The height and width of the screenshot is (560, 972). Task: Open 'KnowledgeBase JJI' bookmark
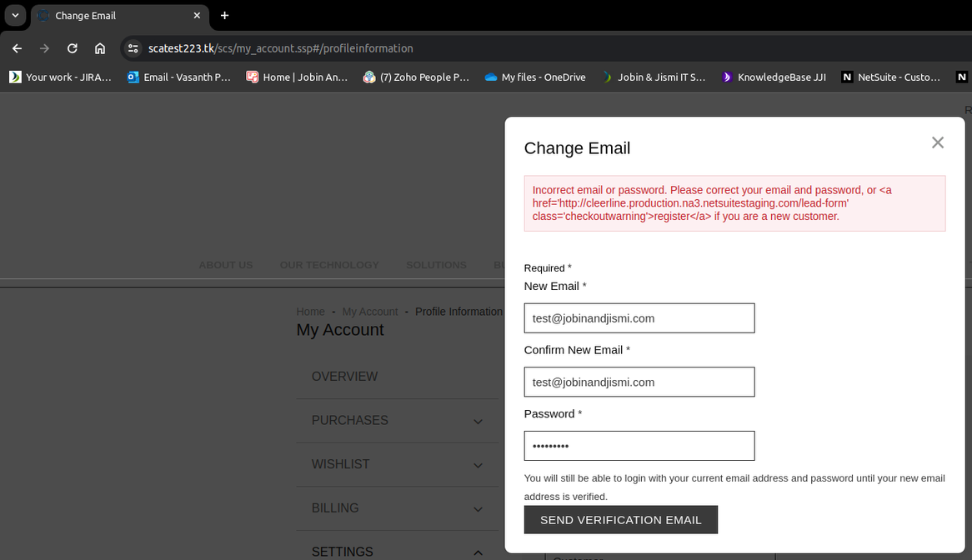(774, 77)
